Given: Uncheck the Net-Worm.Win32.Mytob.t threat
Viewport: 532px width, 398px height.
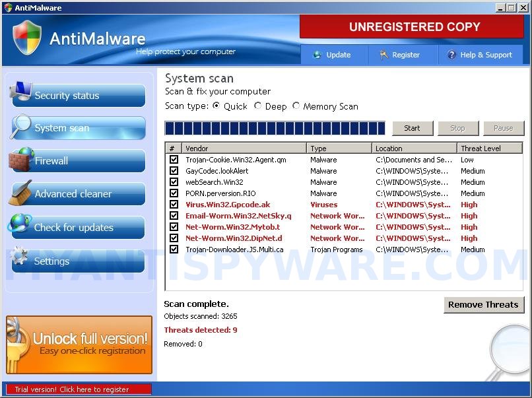Looking at the screenshot, I should pyautogui.click(x=174, y=226).
